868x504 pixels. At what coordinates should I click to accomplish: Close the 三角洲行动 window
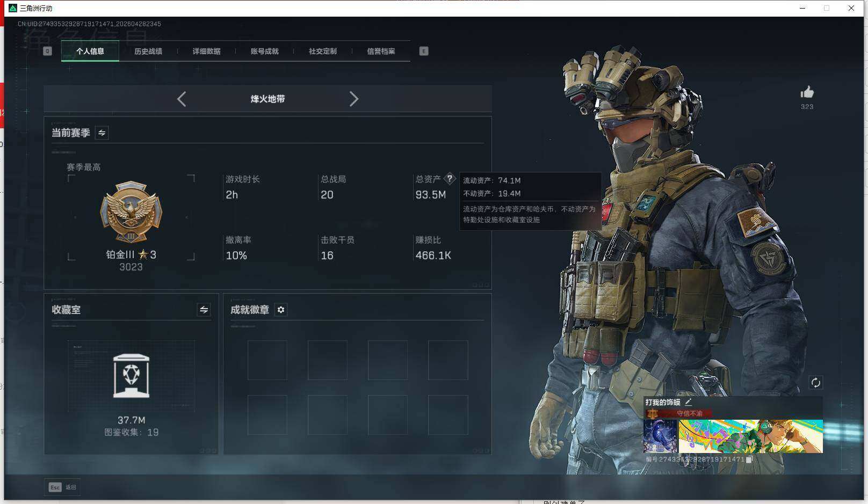pos(851,8)
